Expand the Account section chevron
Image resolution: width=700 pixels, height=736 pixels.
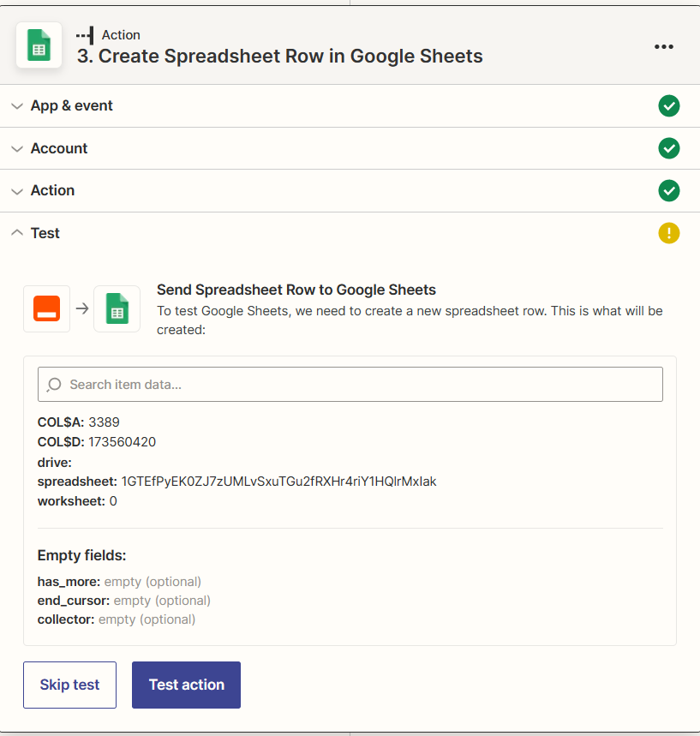[x=17, y=148]
